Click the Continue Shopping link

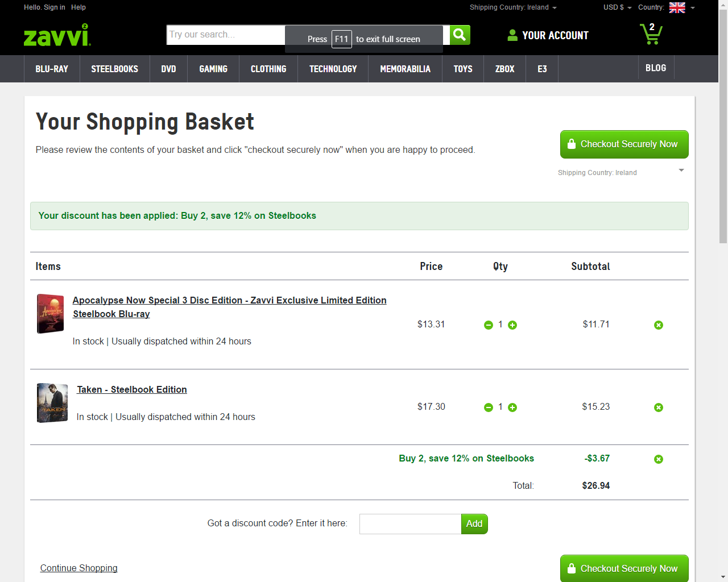(x=79, y=568)
